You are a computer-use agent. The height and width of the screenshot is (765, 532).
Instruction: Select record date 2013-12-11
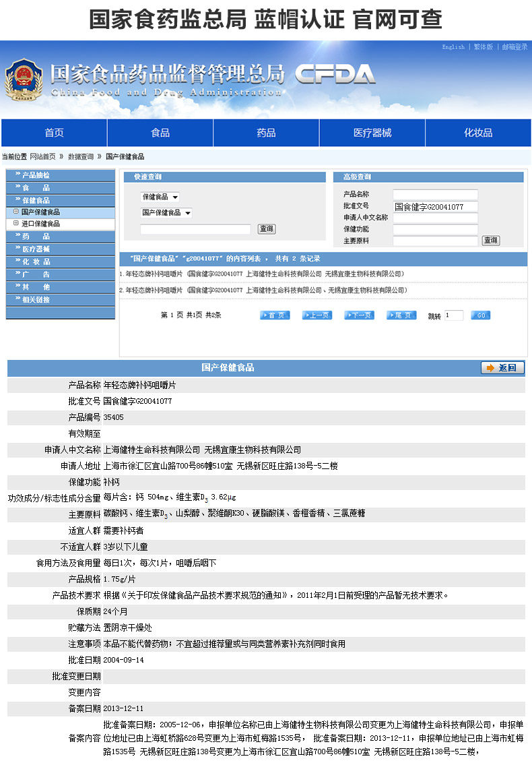123,708
